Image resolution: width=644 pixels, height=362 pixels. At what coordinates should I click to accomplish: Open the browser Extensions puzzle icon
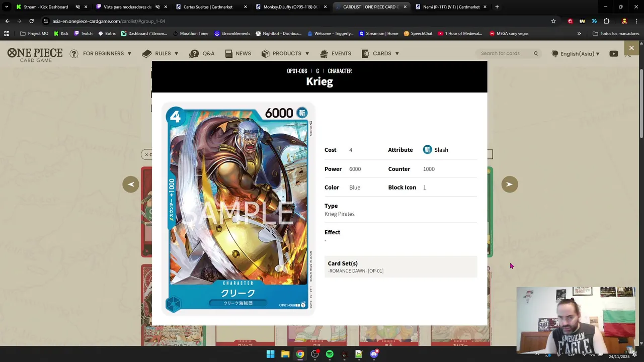[606, 21]
